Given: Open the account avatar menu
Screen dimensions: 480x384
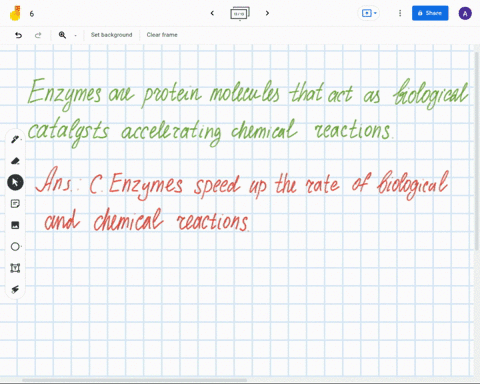Looking at the screenshot, I should [465, 13].
